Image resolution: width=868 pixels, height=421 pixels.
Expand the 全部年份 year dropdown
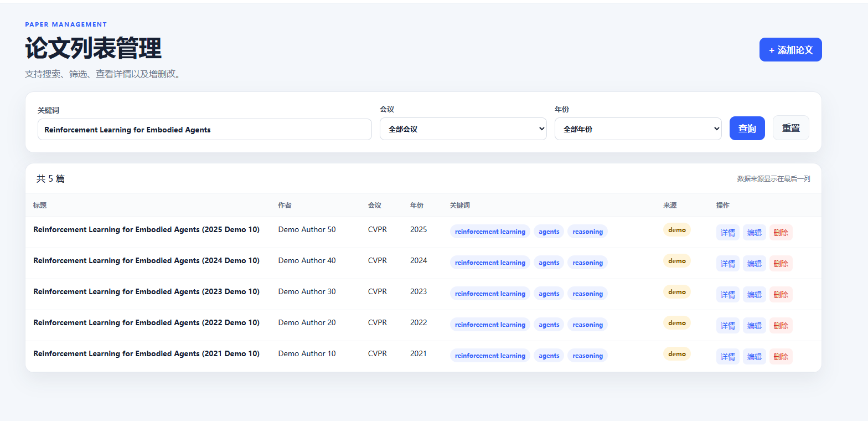click(638, 129)
